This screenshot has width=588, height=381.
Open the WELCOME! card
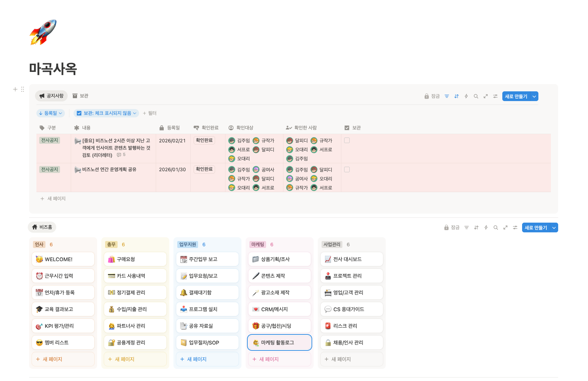coord(63,259)
